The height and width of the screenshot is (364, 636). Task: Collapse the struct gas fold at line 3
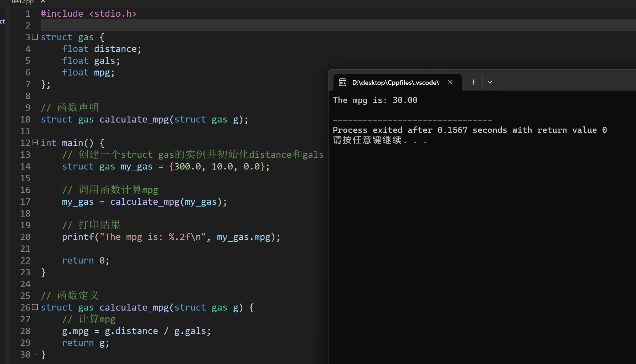[35, 37]
